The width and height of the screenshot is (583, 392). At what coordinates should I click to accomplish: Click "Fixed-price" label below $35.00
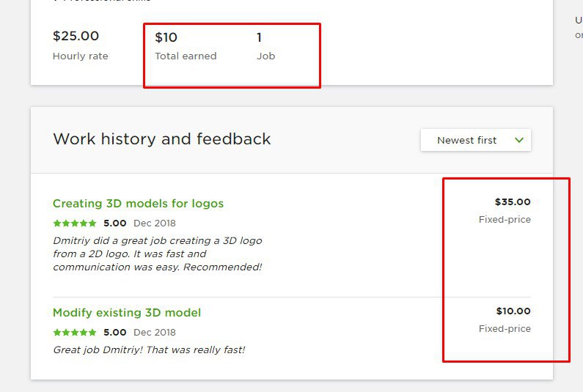[505, 219]
